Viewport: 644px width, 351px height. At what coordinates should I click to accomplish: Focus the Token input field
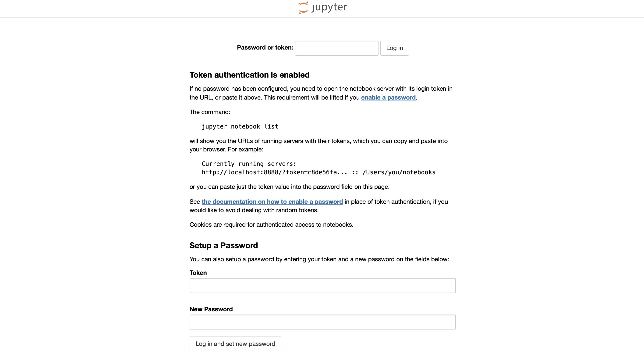coord(322,286)
